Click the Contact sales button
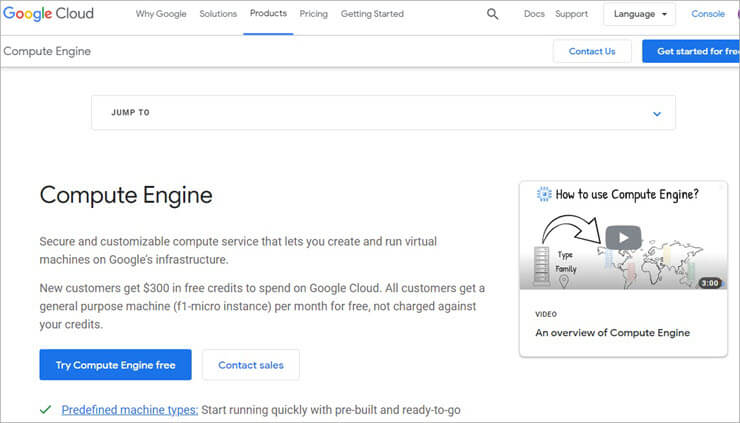Viewport: 740px width, 423px height. 250,365
